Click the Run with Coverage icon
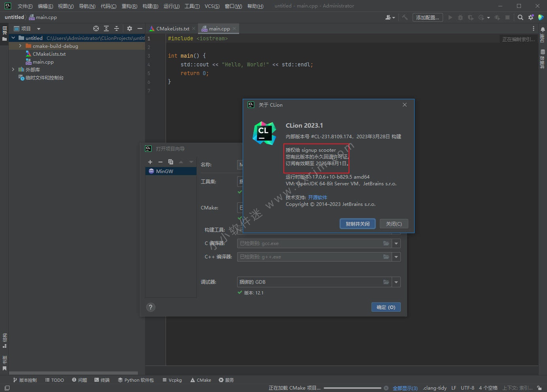 470,17
